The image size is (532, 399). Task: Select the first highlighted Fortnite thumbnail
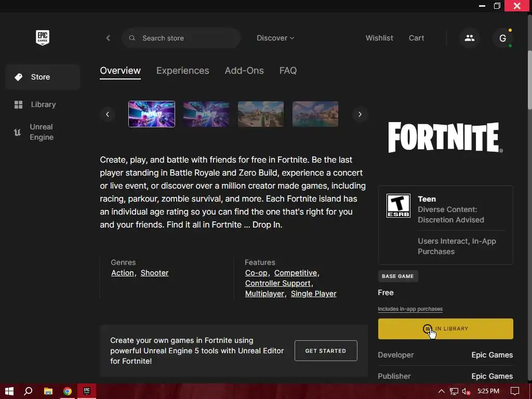pos(152,114)
